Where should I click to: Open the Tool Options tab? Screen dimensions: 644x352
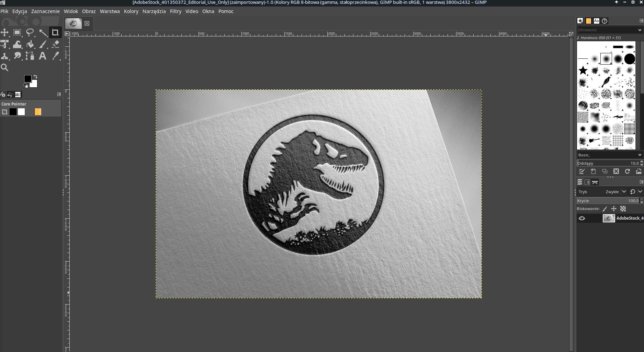(x=3, y=95)
